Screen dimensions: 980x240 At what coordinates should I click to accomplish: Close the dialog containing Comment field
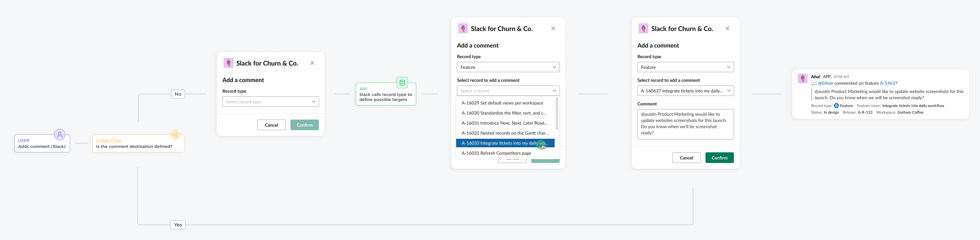coord(727,28)
